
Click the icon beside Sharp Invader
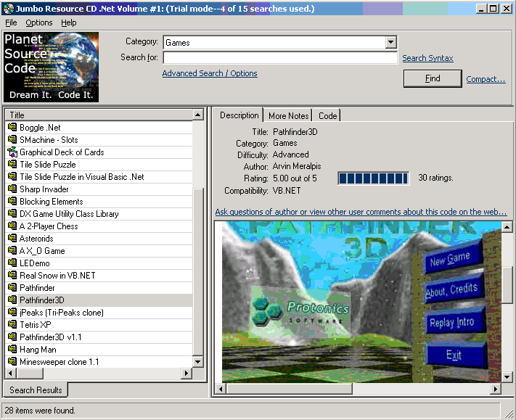pos(12,189)
